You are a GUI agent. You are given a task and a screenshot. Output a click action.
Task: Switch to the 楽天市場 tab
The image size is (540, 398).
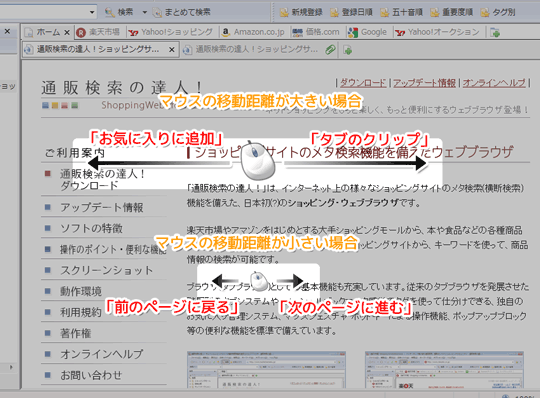(98, 32)
